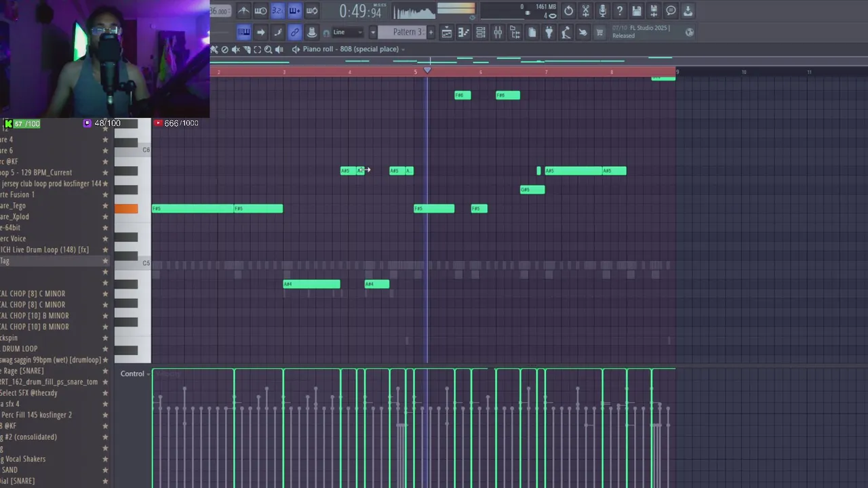Viewport: 868px width, 488px height.
Task: Toggle typing keyboard to piano icon
Action: [x=243, y=32]
